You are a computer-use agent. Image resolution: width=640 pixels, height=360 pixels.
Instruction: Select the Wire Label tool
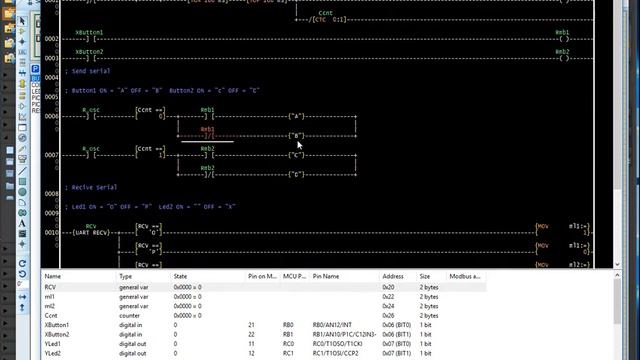point(22,52)
